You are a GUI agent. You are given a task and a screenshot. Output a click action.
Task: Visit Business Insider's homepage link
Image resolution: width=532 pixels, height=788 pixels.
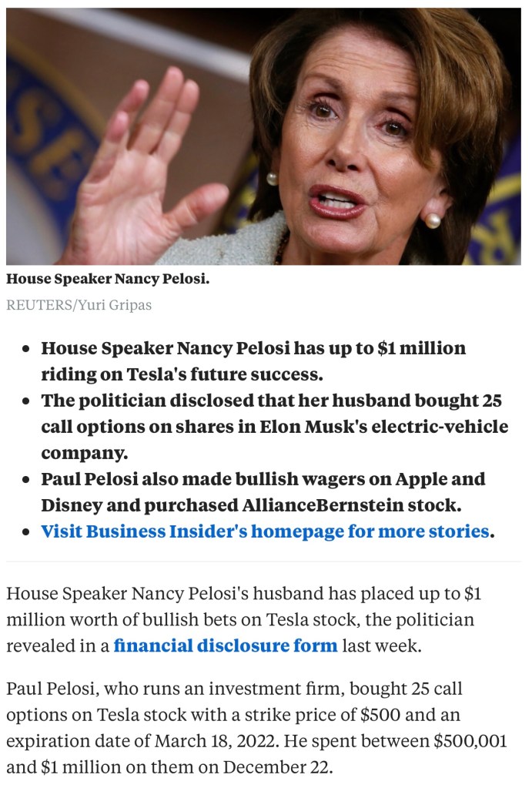pyautogui.click(x=265, y=531)
